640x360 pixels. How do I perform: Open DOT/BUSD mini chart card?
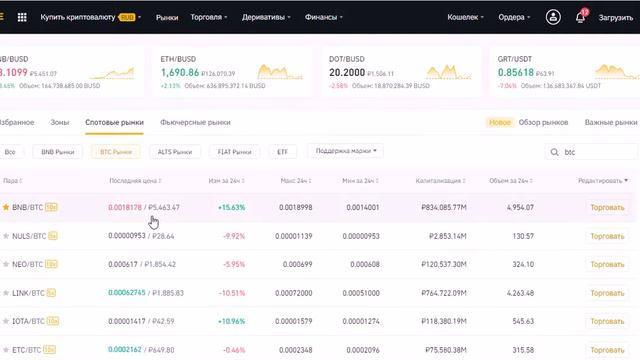(400, 72)
